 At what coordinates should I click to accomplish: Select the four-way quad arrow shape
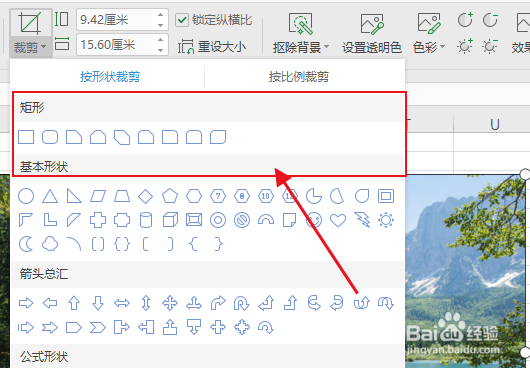point(170,303)
